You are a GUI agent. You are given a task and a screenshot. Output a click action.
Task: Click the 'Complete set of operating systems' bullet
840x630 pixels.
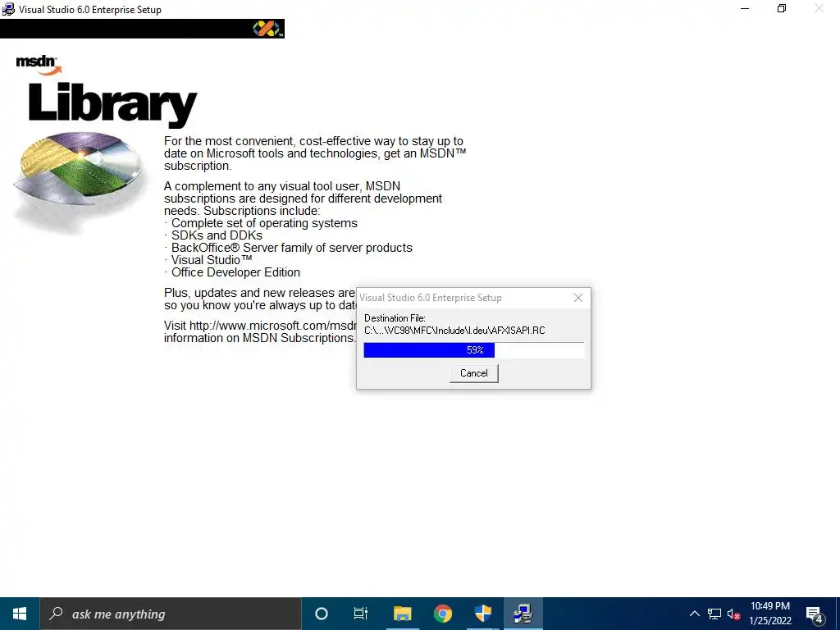[x=264, y=223]
